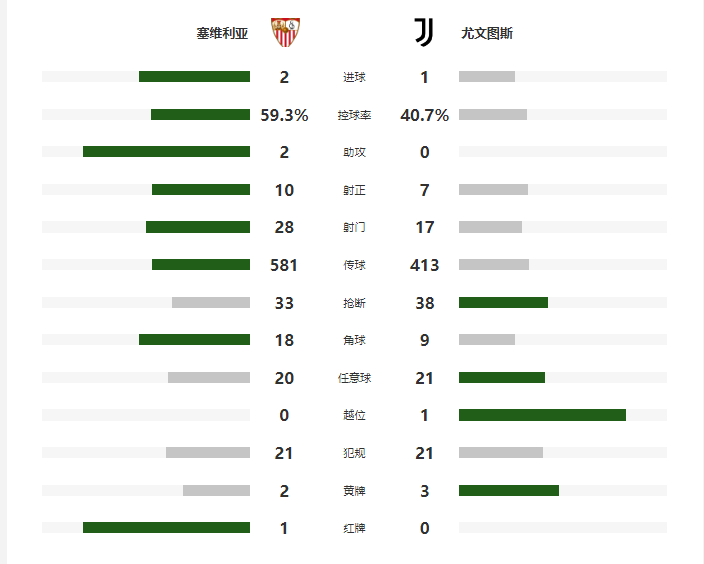Screen dimensions: 704x564
Task: Click the Juventus green 任意球 free kicks bar
Action: [x=502, y=378]
